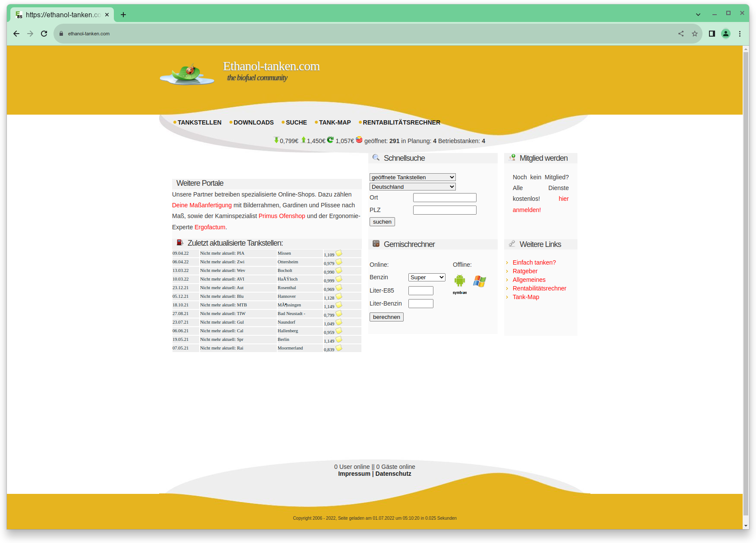Open note icon for Moormerland row

(339, 348)
